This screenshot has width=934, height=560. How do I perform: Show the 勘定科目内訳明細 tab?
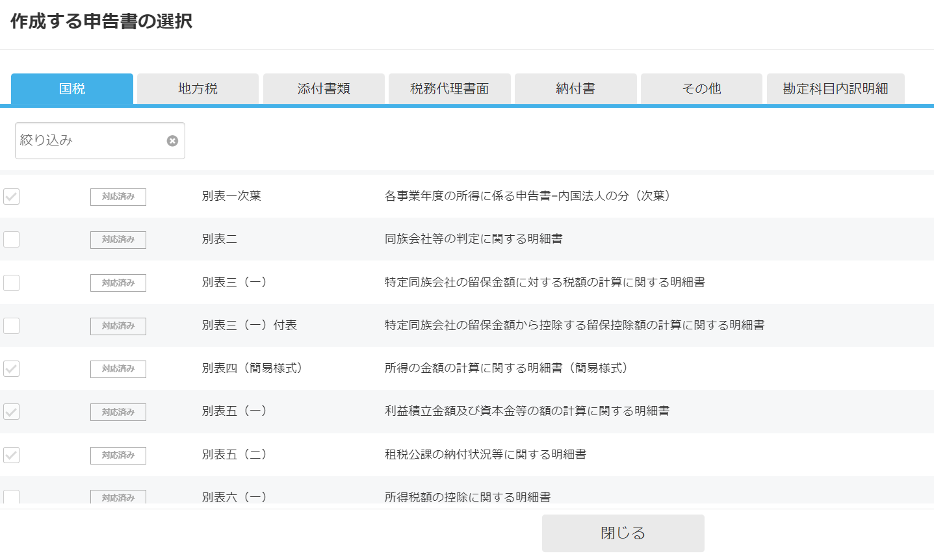tap(836, 89)
